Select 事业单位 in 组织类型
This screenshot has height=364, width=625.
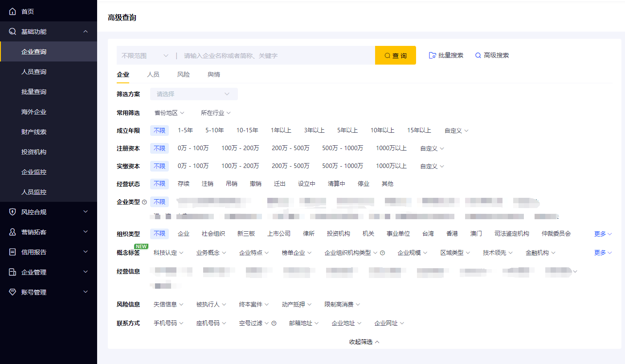tap(398, 234)
